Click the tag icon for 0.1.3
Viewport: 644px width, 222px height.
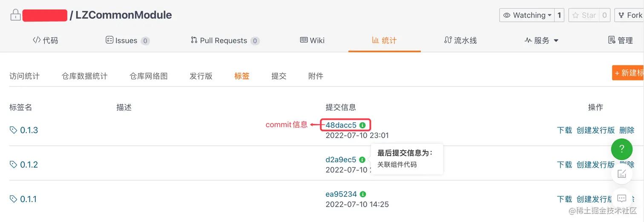click(14, 130)
